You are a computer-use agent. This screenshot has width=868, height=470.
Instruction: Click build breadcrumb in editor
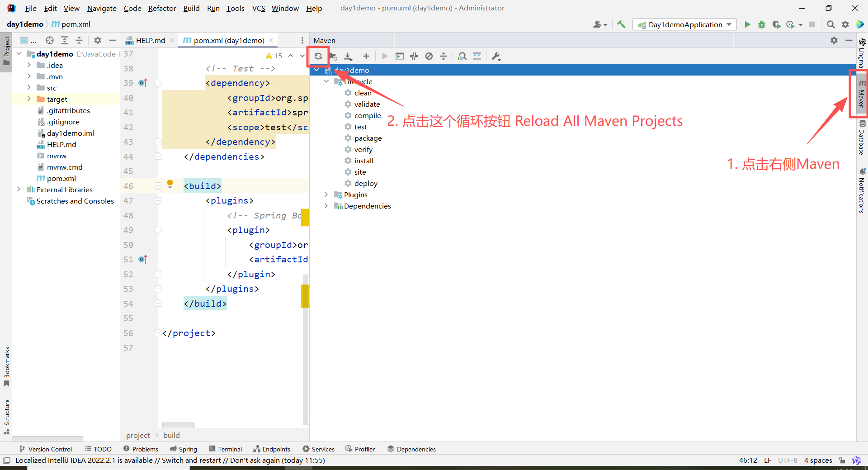[171, 435]
